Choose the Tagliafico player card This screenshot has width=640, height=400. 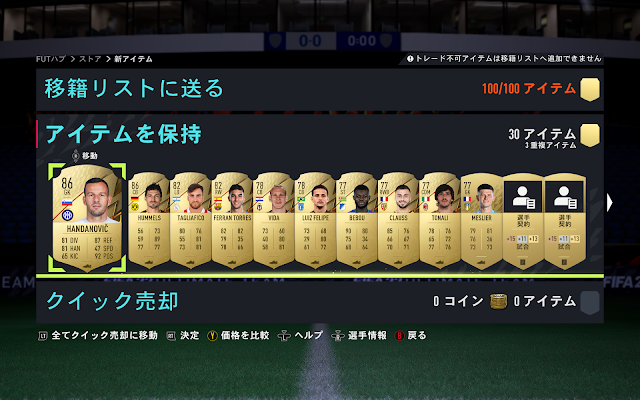click(191, 220)
